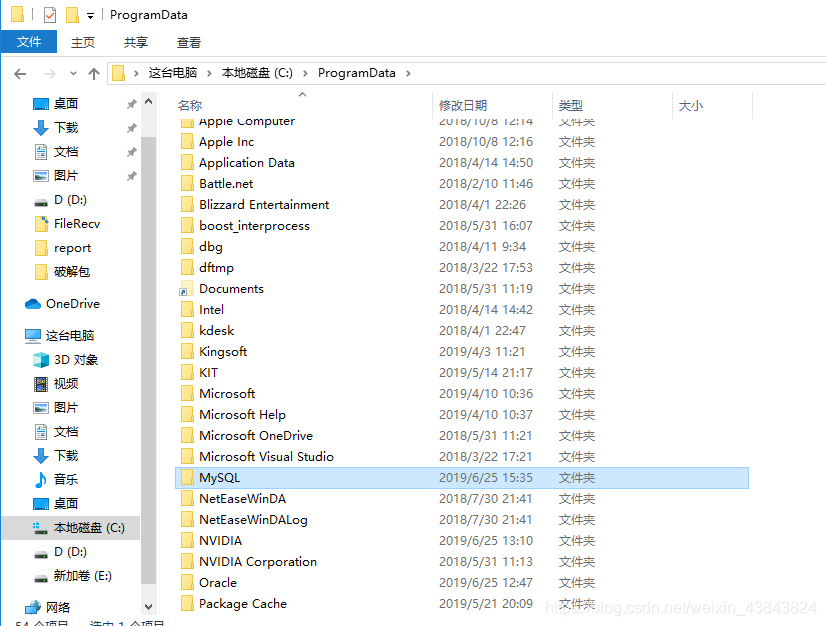Open the FileRecv folder in sidebar
The image size is (826, 626).
77,224
